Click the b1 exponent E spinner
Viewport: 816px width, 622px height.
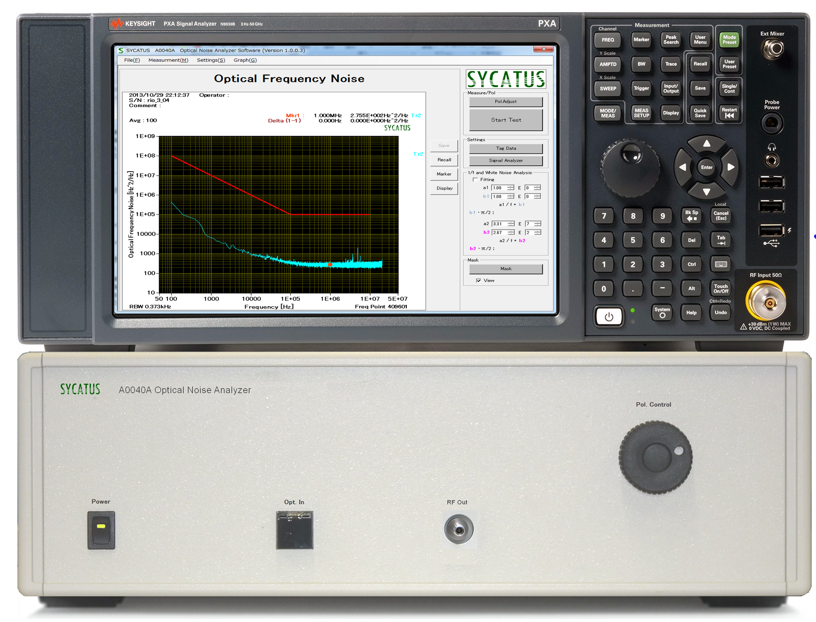coord(538,196)
